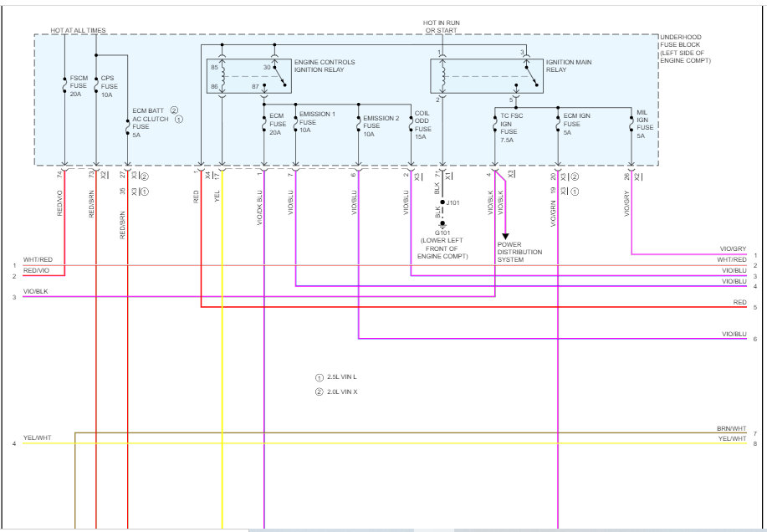This screenshot has width=767, height=532.
Task: Select the VIO/GRN wire label
Action: [553, 213]
